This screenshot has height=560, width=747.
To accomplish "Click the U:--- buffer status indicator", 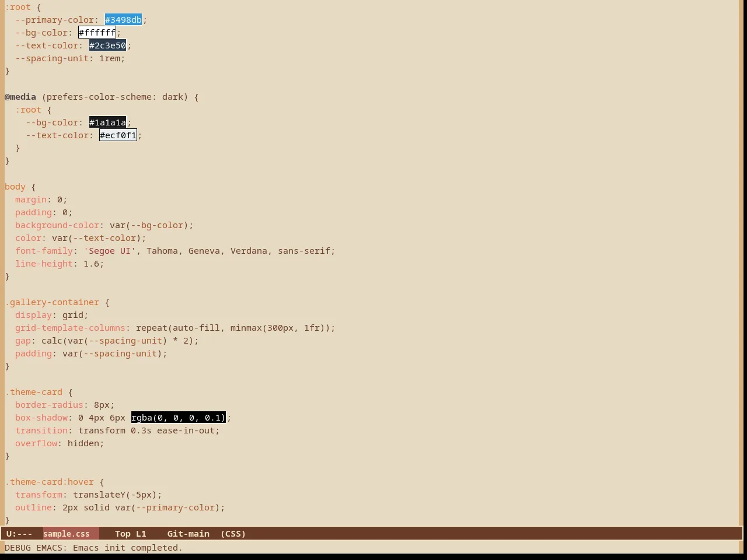I will point(19,534).
